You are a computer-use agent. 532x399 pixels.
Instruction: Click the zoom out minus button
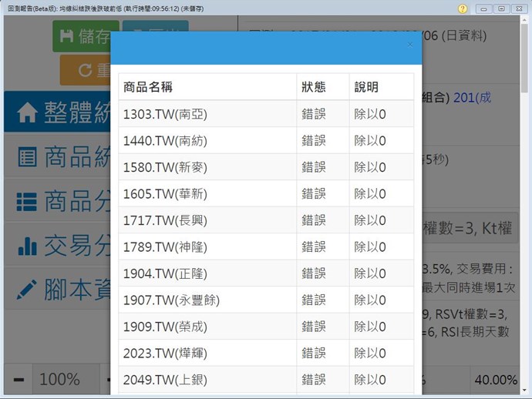click(x=19, y=379)
